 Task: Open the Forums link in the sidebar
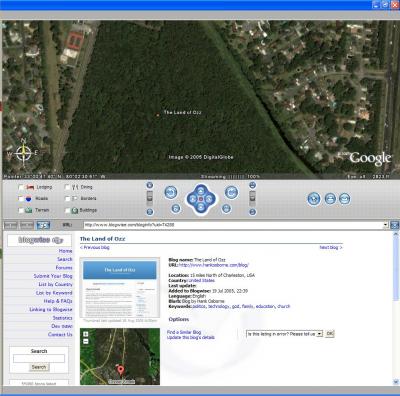(x=64, y=267)
